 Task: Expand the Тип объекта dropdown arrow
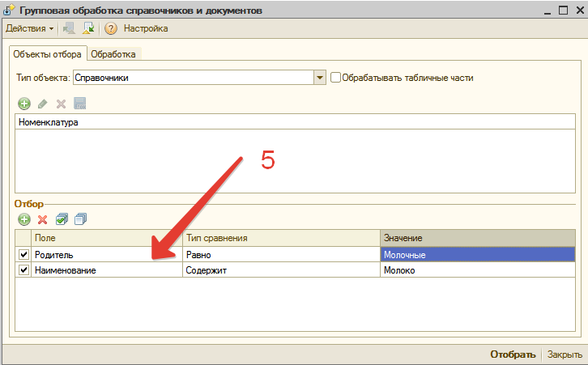point(319,78)
